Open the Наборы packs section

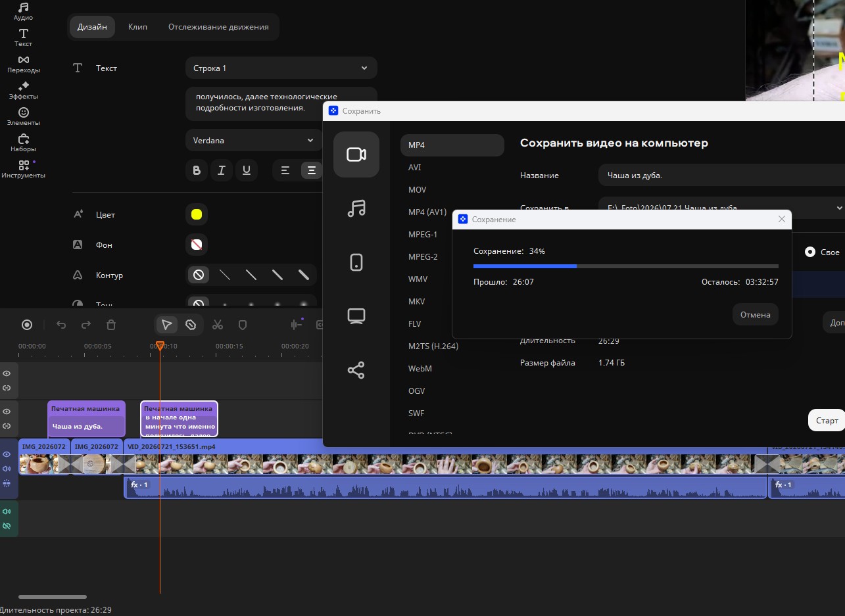click(23, 143)
